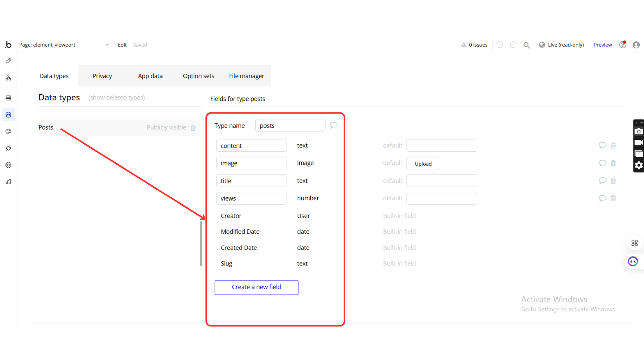
Task: Delete the views field with trash icon
Action: [x=613, y=198]
